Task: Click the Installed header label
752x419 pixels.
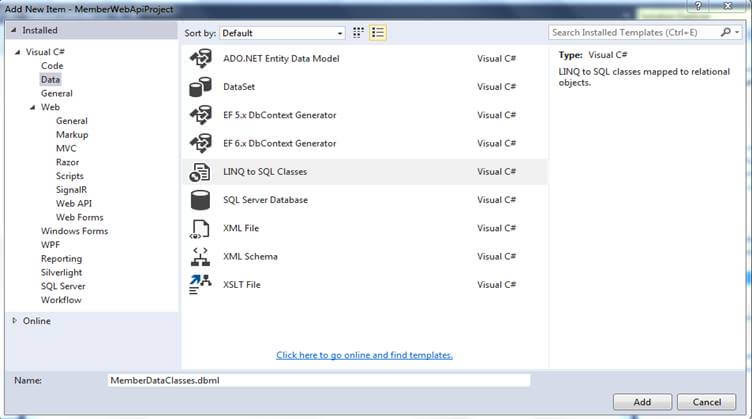Action: click(40, 30)
